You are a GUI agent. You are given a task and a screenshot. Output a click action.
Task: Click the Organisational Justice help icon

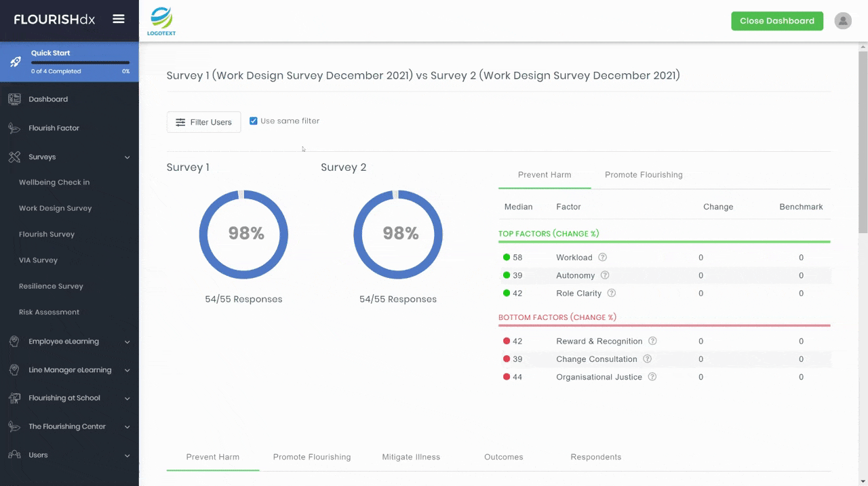coord(652,377)
